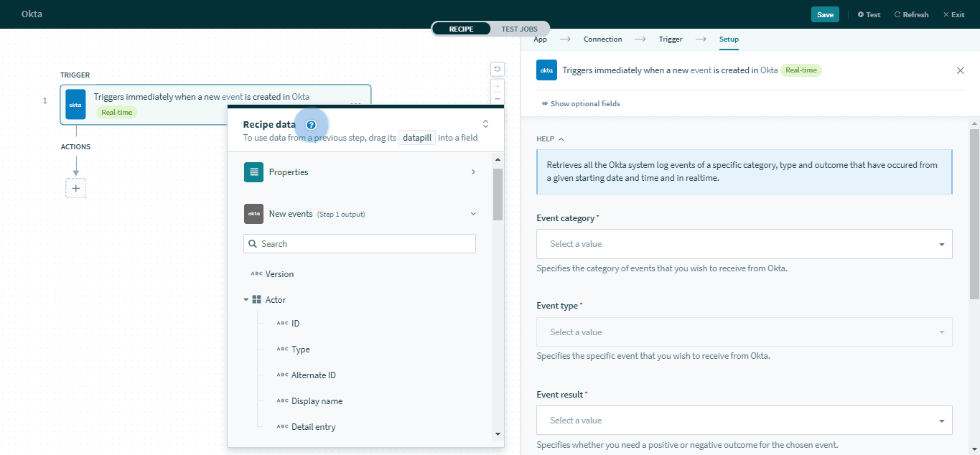Viewport: 980px width, 455px height.
Task: Click the datapill search field
Action: pyautogui.click(x=360, y=244)
